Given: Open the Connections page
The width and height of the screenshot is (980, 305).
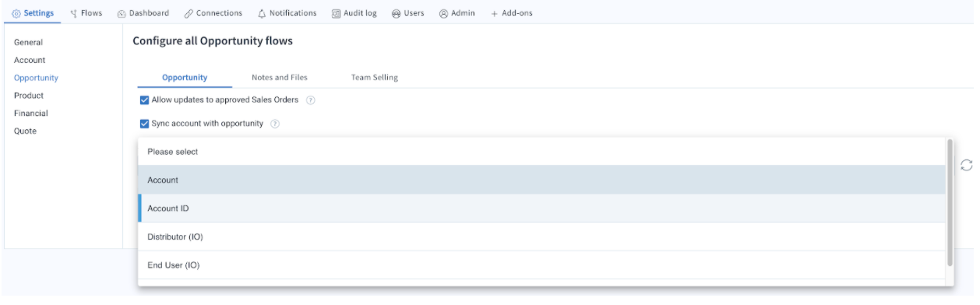Looking at the screenshot, I should [x=213, y=13].
